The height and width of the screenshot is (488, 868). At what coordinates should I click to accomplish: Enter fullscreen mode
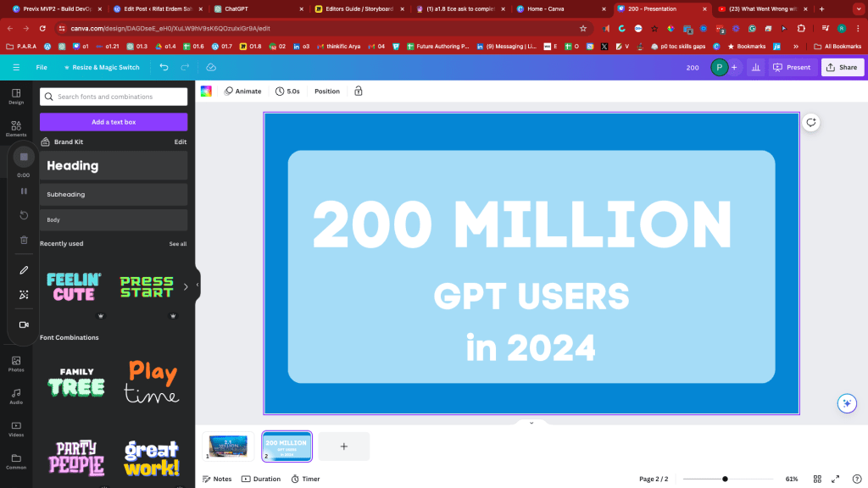pyautogui.click(x=835, y=480)
